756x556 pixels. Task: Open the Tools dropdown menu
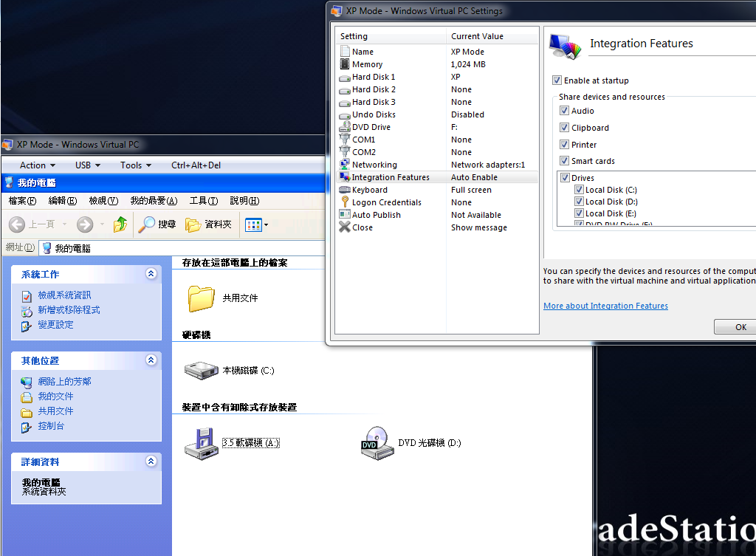coord(136,165)
